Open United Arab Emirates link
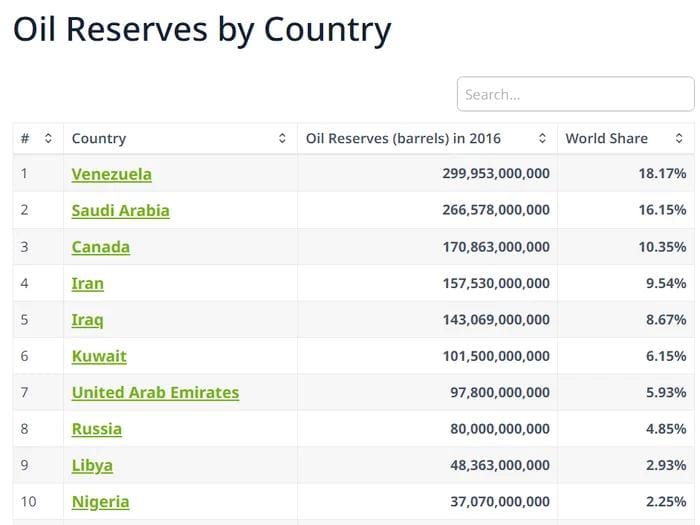Image resolution: width=700 pixels, height=525 pixels. click(155, 393)
